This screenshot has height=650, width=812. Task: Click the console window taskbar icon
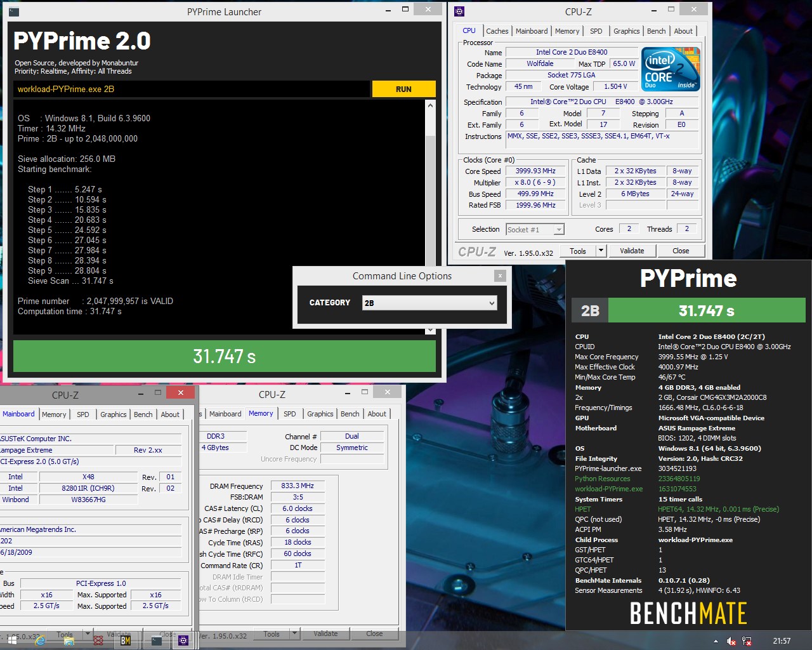click(x=156, y=640)
